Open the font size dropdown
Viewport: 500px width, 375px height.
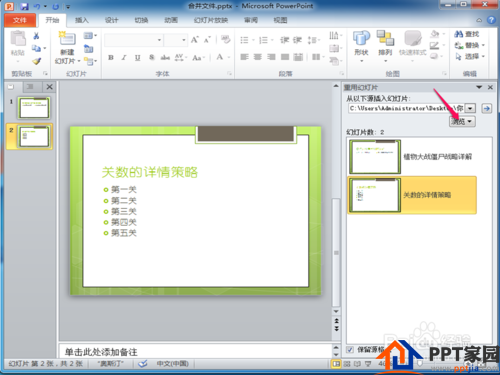[x=184, y=40]
